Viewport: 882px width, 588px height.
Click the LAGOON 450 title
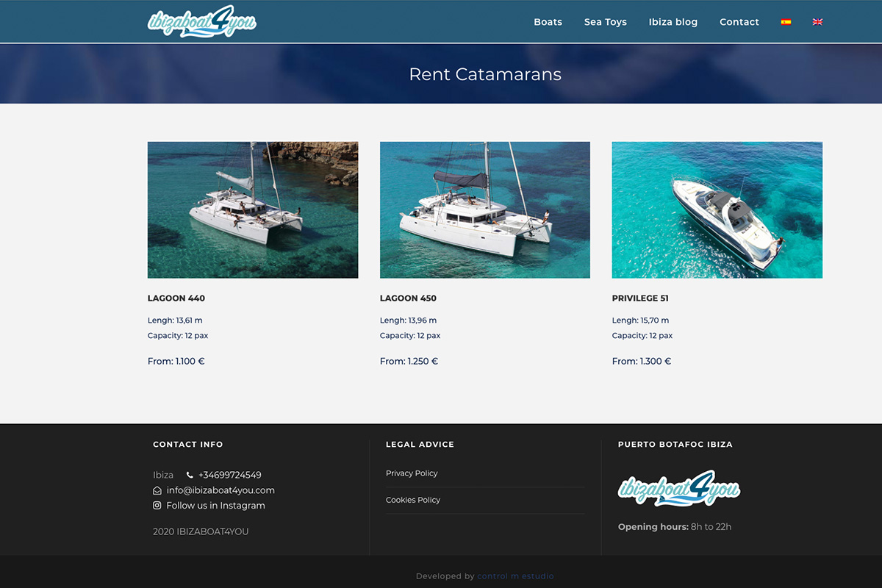[x=408, y=298]
